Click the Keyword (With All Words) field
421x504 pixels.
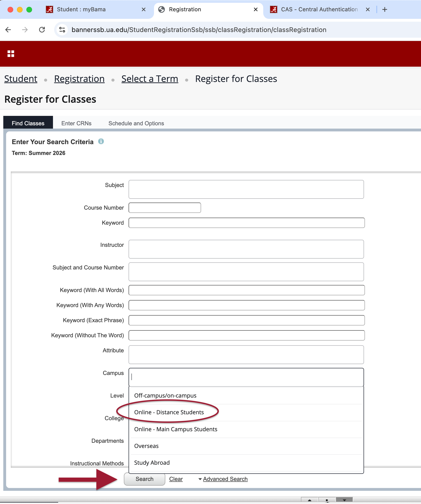[x=247, y=290]
